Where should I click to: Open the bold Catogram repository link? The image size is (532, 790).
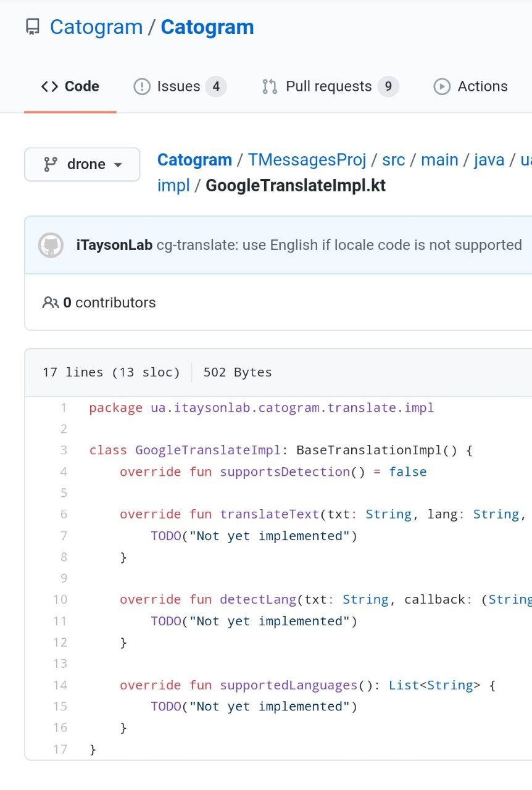(207, 27)
